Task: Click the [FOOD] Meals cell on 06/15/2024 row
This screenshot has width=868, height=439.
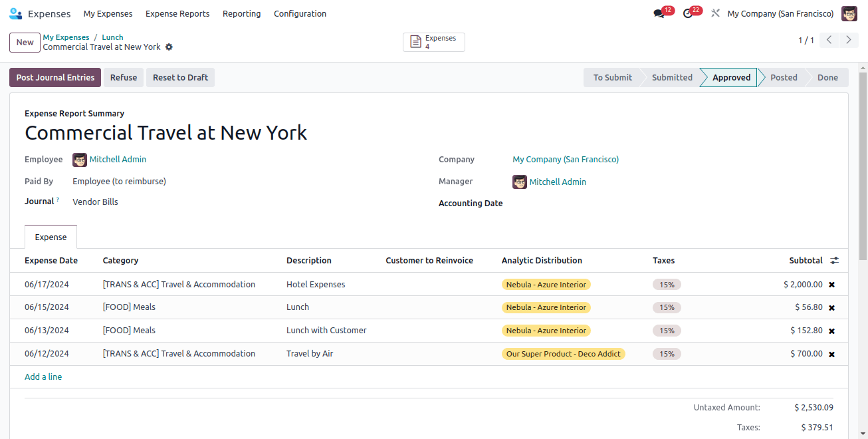Action: 129,307
